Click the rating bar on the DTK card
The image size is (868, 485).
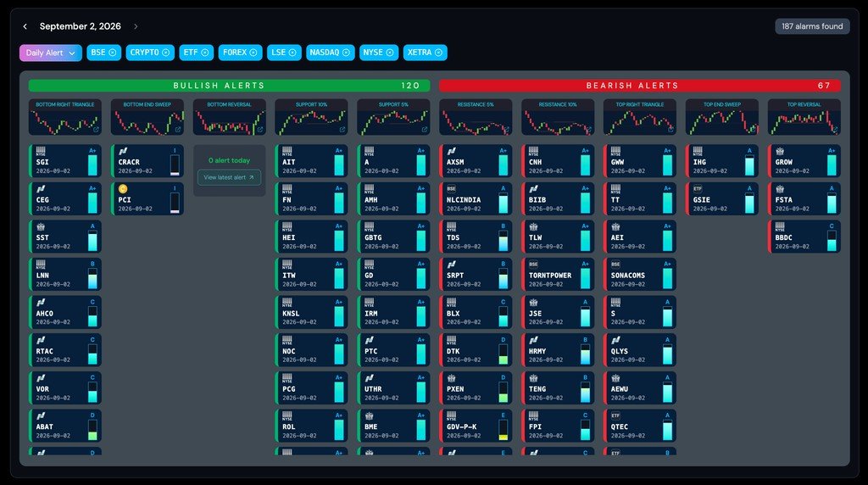(504, 354)
